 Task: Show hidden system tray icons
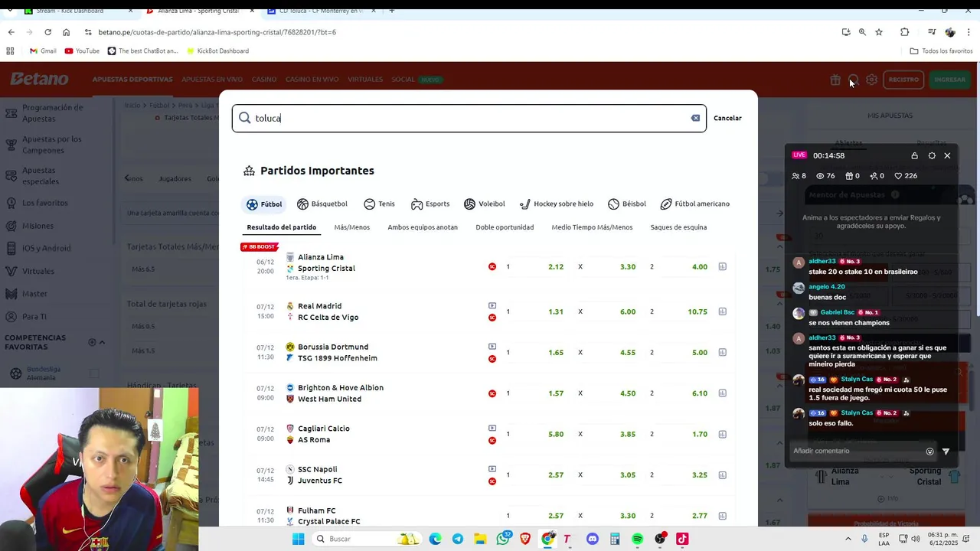848,539
